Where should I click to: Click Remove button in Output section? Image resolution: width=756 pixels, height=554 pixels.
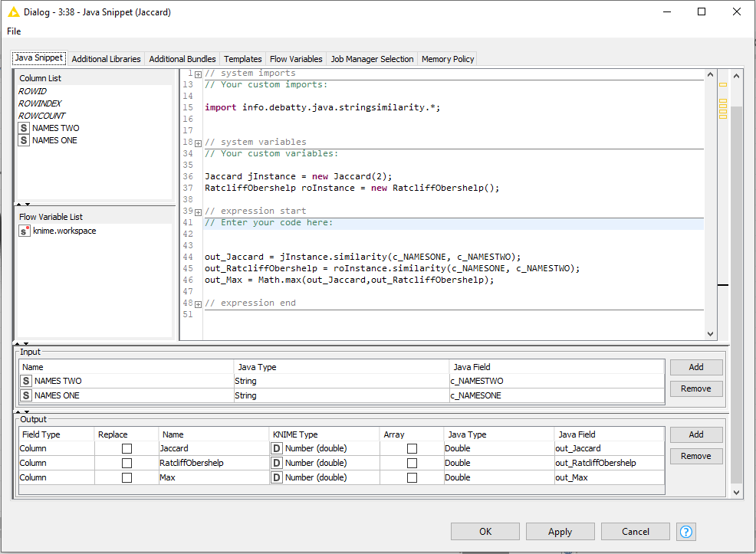(x=696, y=456)
